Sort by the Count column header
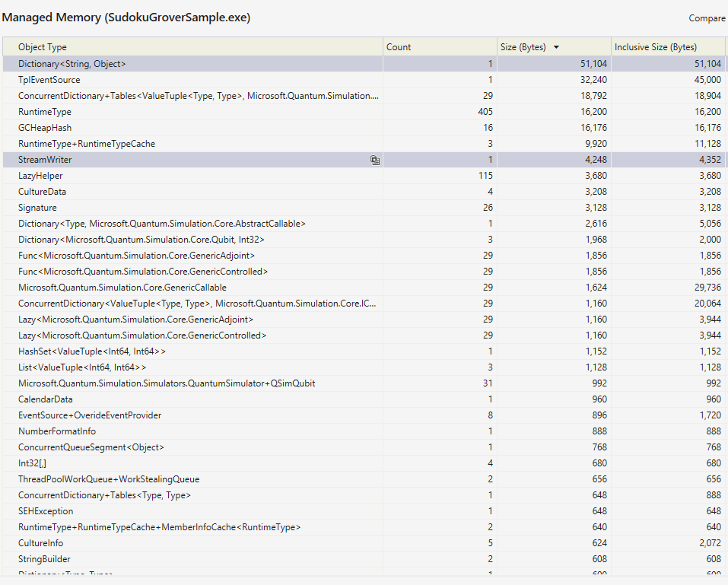Viewport: 728px width, 585px height. tap(440, 47)
